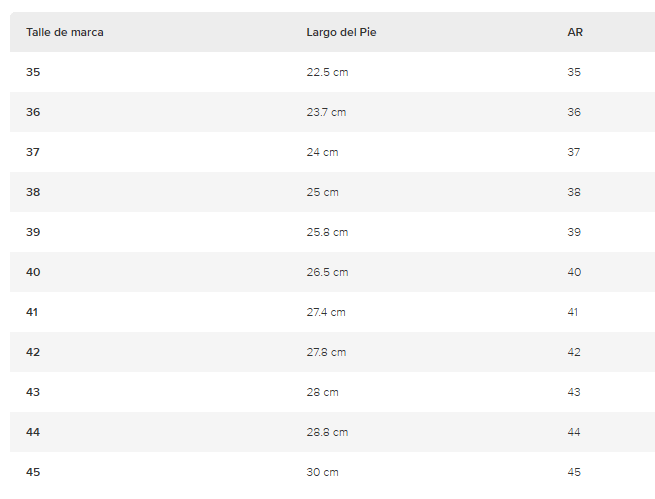The image size is (655, 499).
Task: Click bold brand size 35 in first column
Action: click(x=33, y=72)
